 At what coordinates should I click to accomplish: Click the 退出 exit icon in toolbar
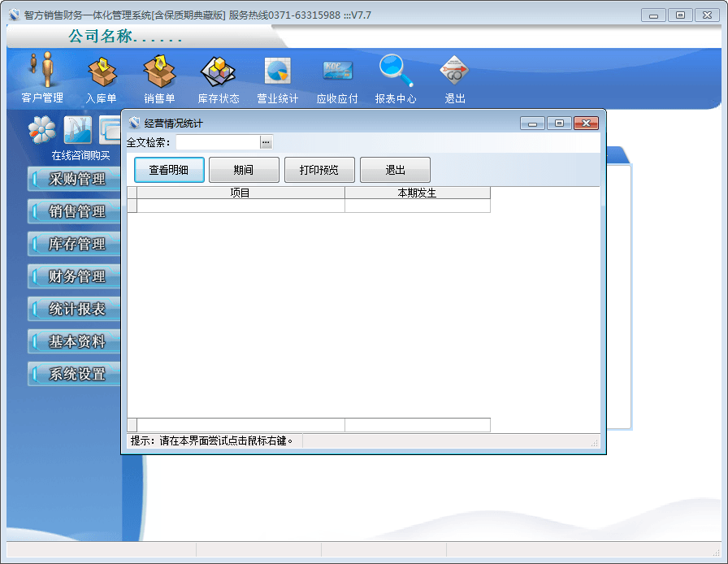click(x=454, y=73)
